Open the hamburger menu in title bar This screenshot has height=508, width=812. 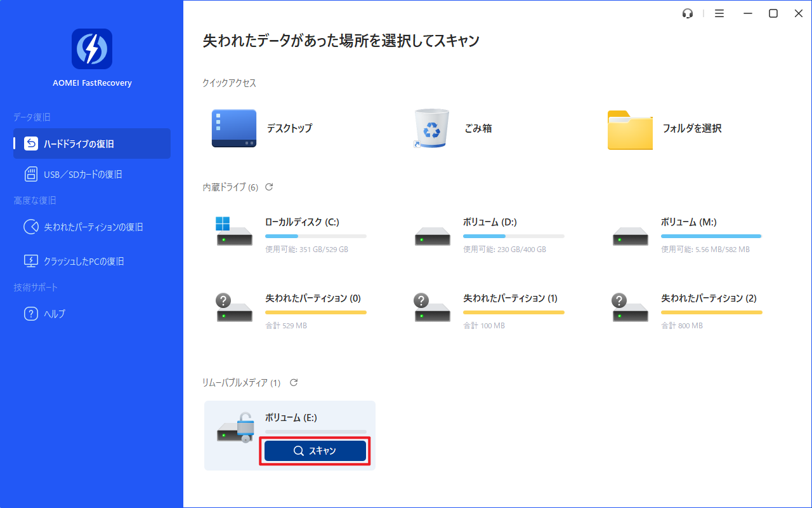tap(719, 13)
